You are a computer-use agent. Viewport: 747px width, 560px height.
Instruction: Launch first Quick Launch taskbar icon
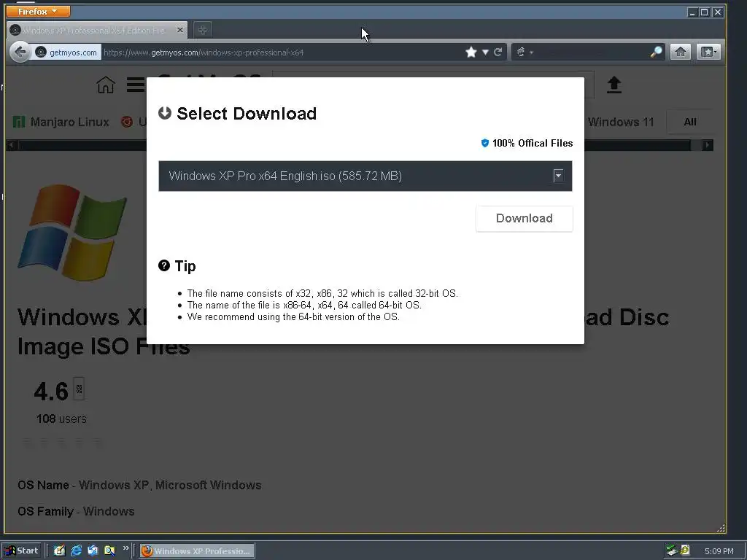pyautogui.click(x=59, y=551)
